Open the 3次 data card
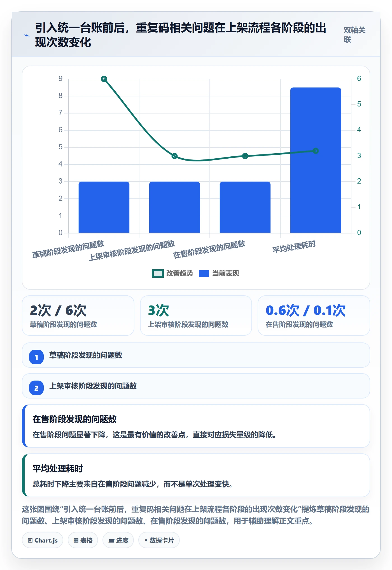This screenshot has width=392, height=570. (196, 316)
